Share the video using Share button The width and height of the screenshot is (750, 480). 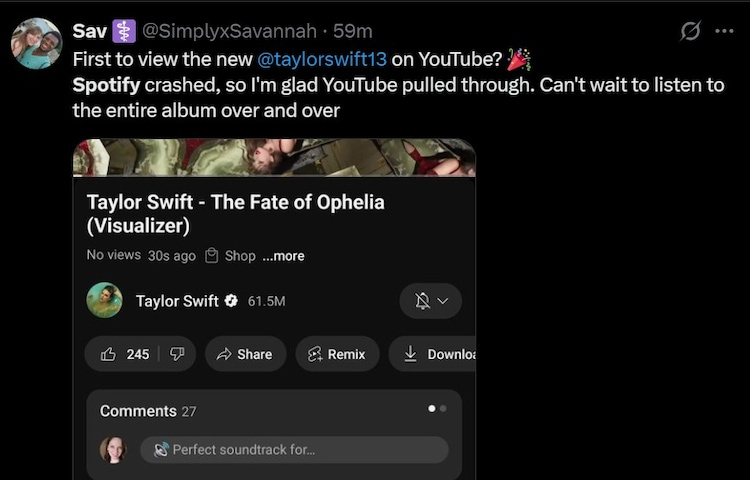[245, 354]
